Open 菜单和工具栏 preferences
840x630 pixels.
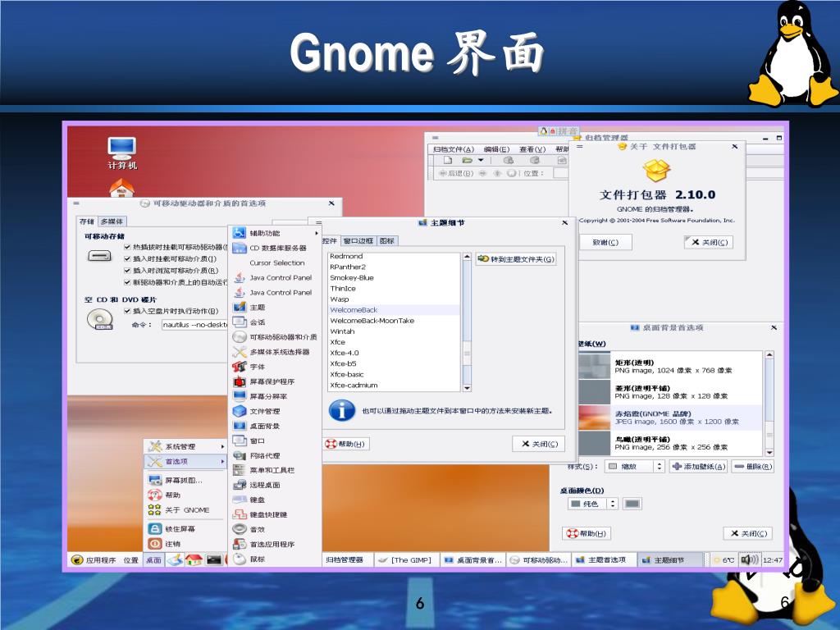point(275,470)
